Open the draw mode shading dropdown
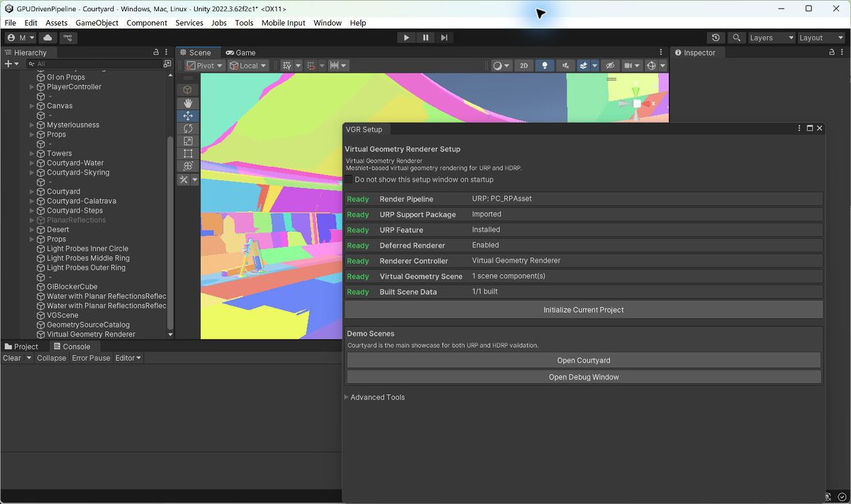The height and width of the screenshot is (504, 851). [x=501, y=65]
